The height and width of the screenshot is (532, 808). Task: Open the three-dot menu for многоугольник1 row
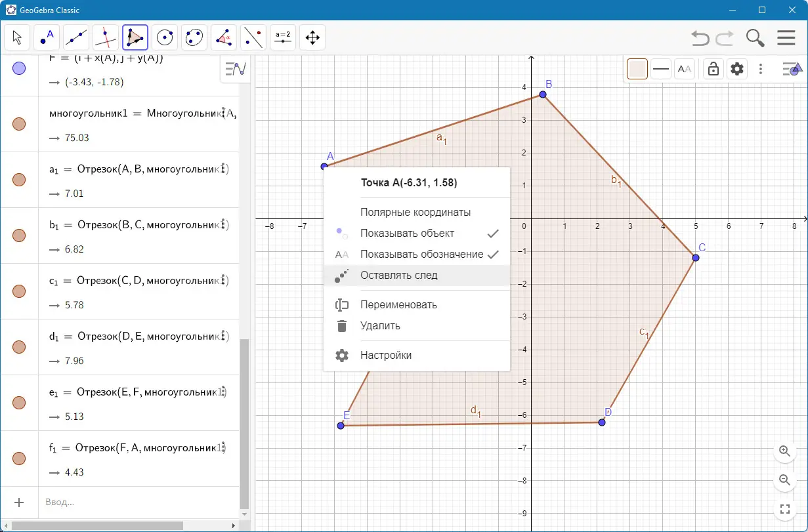coord(224,113)
